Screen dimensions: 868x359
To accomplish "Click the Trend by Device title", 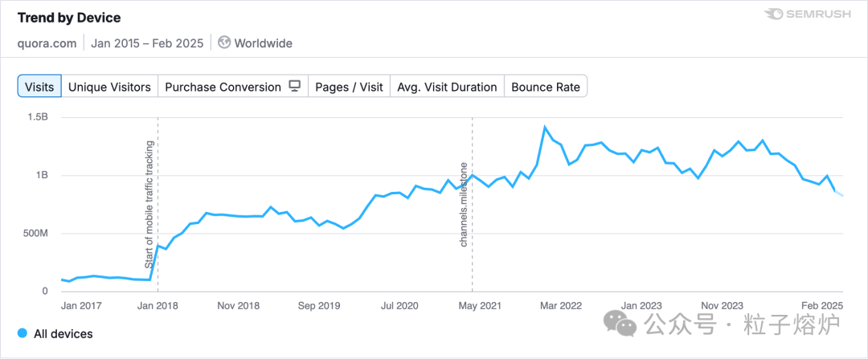I will [69, 18].
